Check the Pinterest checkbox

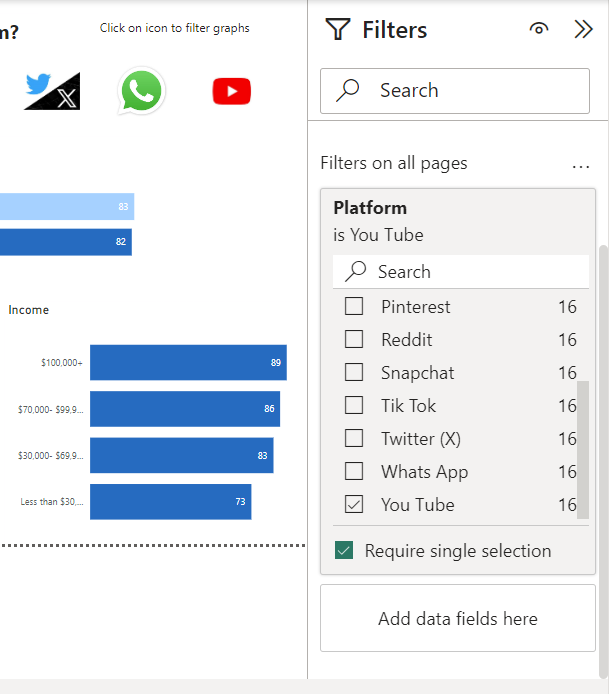pyautogui.click(x=354, y=307)
